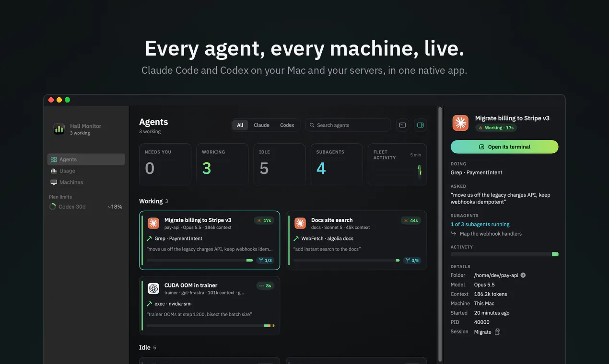Screen dimensions: 609x364
Task: Click the 17s status badge on Migrate card
Action: 264,220
